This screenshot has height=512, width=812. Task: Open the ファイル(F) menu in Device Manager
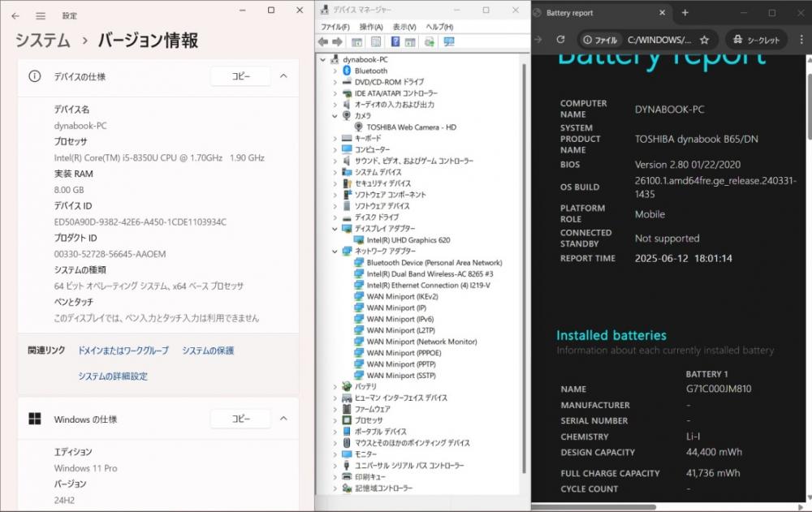pos(335,27)
